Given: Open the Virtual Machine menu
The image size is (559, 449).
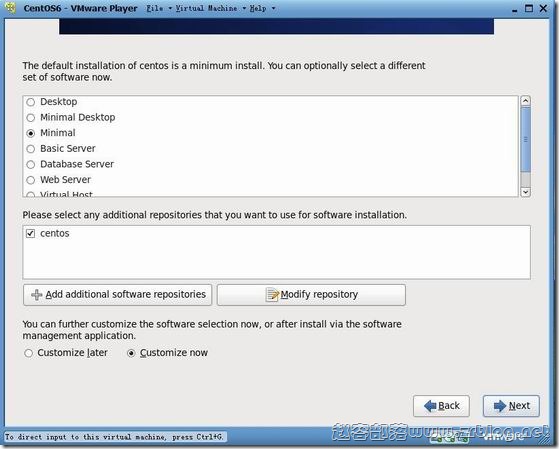Looking at the screenshot, I should (x=206, y=8).
